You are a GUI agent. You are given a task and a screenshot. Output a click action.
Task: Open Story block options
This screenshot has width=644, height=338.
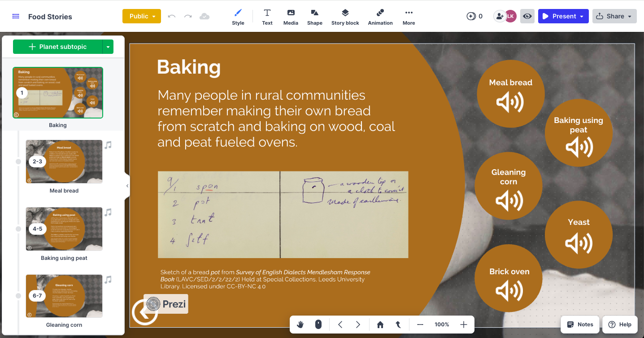pyautogui.click(x=345, y=17)
